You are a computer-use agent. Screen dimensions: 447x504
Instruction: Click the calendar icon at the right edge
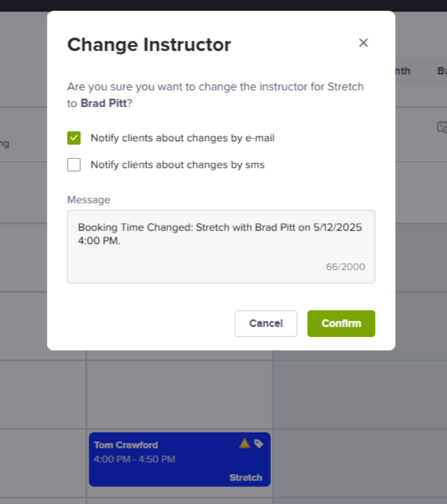click(442, 127)
